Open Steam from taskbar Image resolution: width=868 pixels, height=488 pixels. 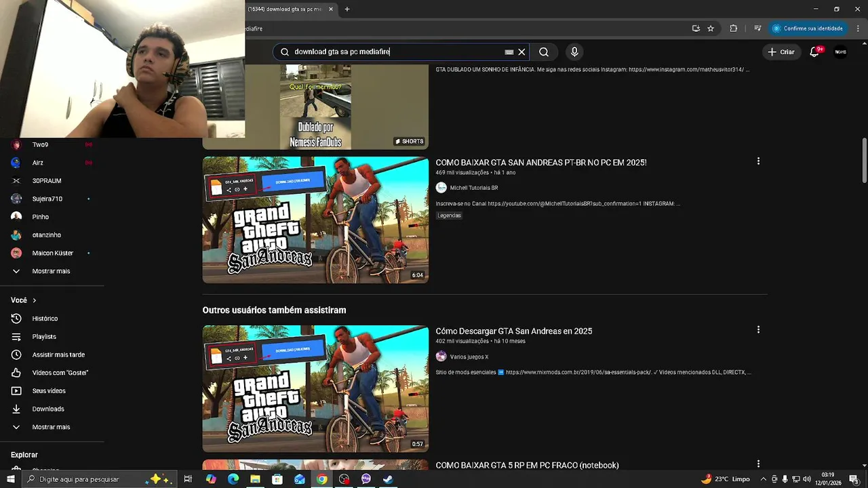(388, 479)
